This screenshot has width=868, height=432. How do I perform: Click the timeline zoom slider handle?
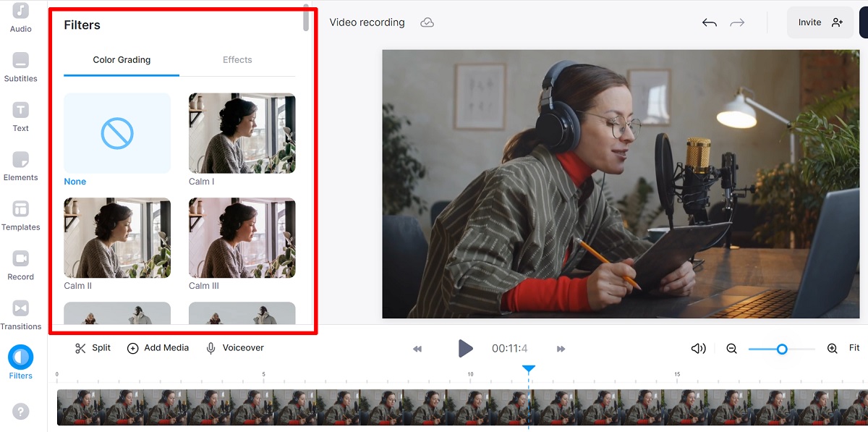782,349
